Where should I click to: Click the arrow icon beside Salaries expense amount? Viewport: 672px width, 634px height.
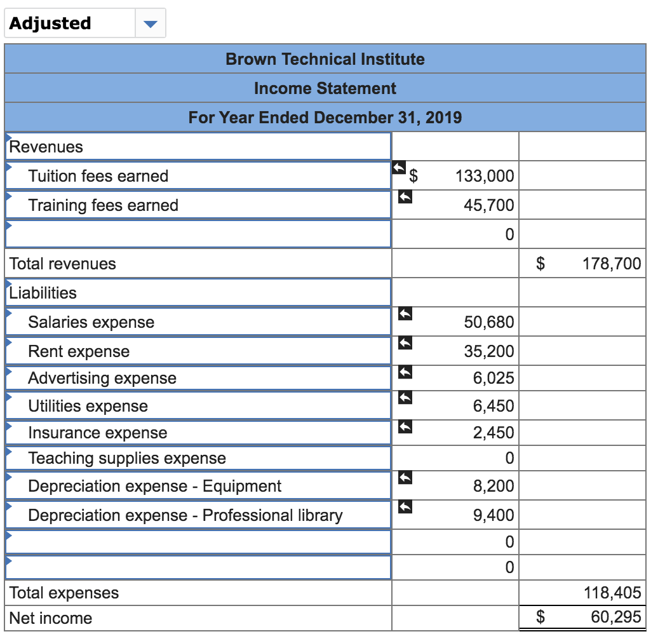point(405,313)
